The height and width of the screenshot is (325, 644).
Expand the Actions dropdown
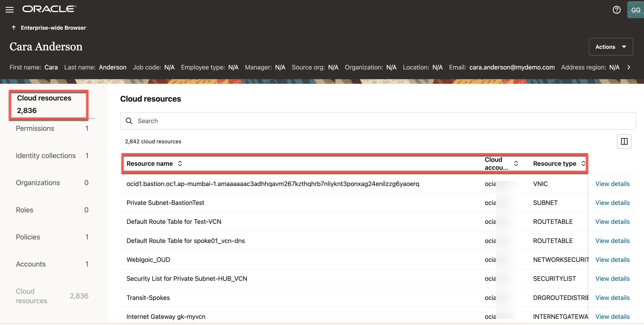pyautogui.click(x=611, y=47)
